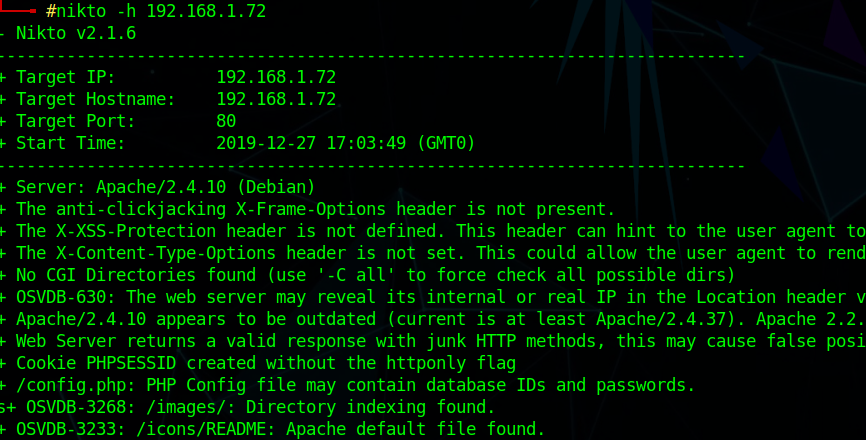Viewport: 866px width, 440px height.
Task: Click the Target Hostname label
Action: (x=96, y=99)
